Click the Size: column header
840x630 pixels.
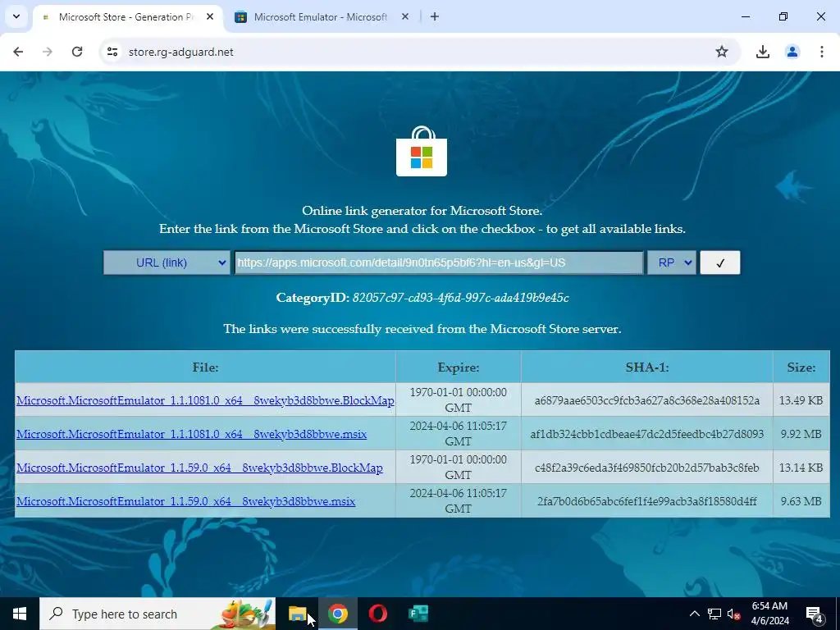pos(801,367)
